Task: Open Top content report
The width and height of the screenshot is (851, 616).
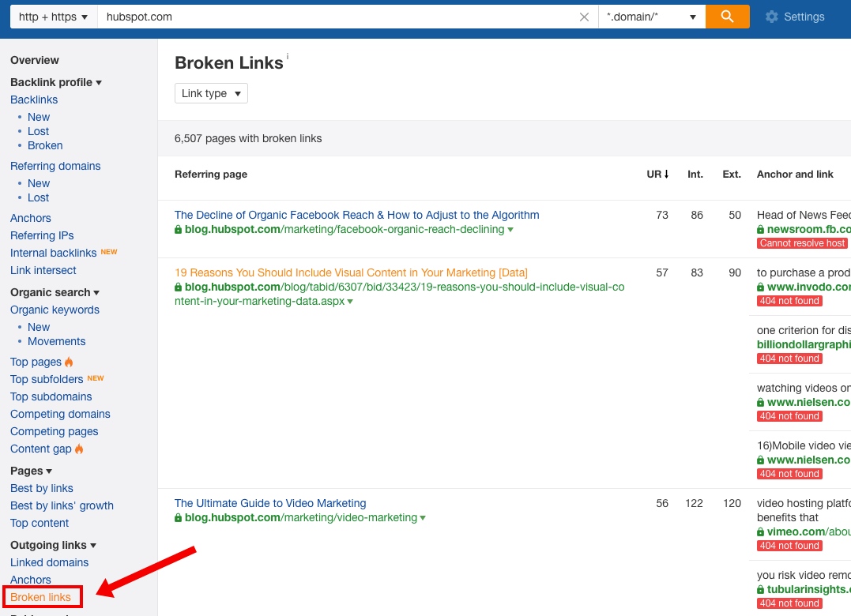Action: point(40,523)
